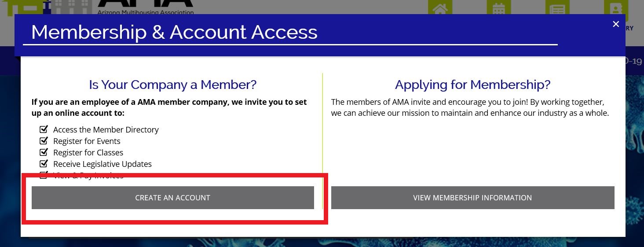The width and height of the screenshot is (644, 247).
Task: Click the Register for Events text
Action: [87, 141]
